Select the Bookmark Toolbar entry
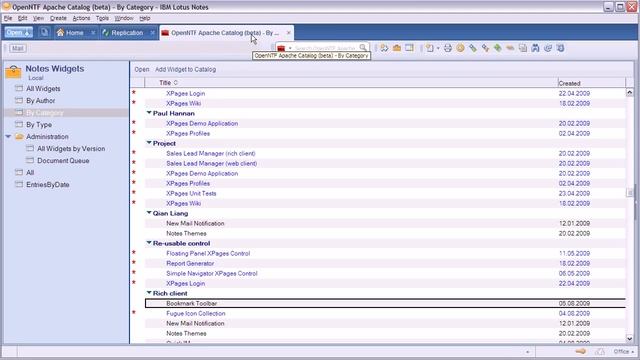The image size is (640, 360). [x=385, y=303]
